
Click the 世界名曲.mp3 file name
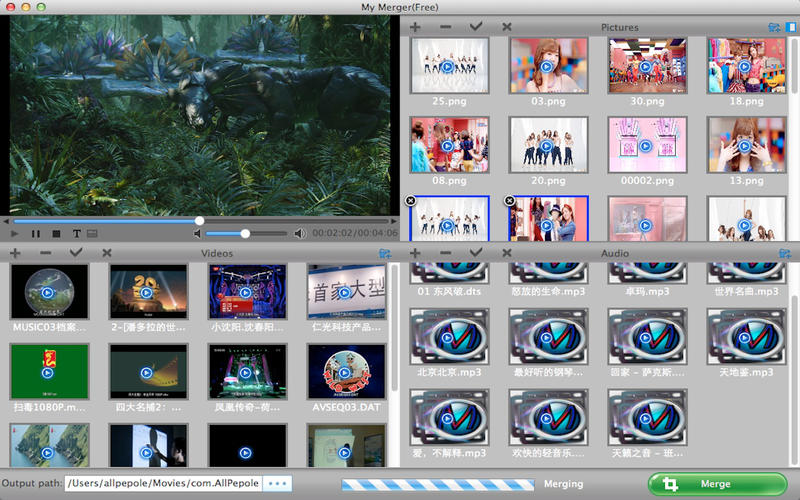(x=746, y=292)
